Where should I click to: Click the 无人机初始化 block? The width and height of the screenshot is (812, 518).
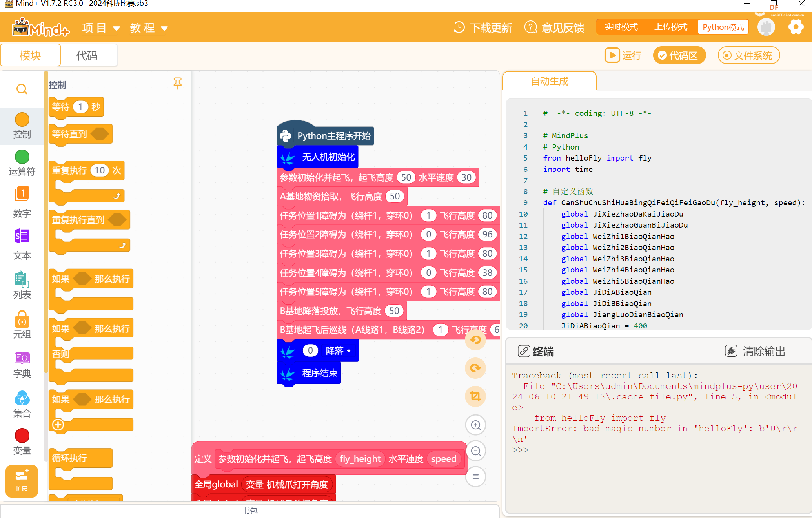click(317, 157)
